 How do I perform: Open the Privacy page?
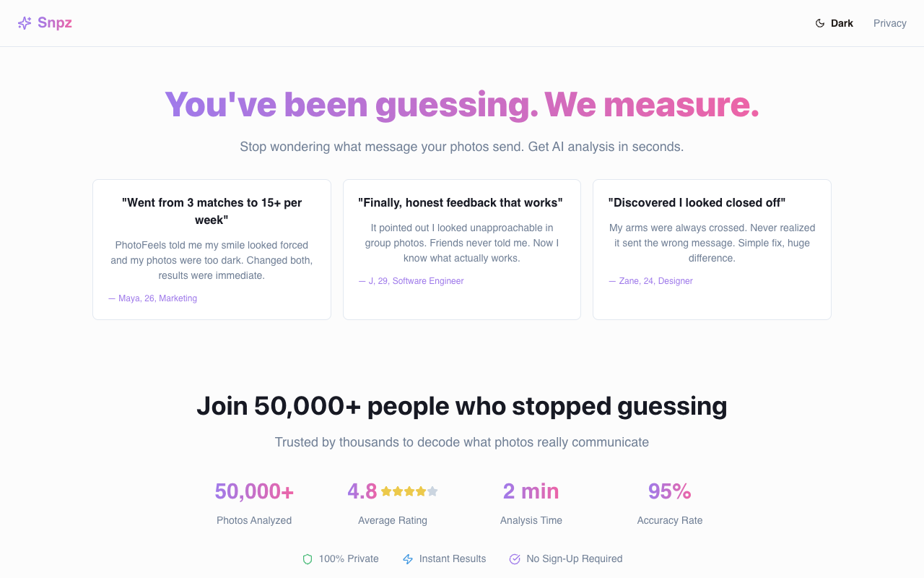889,22
